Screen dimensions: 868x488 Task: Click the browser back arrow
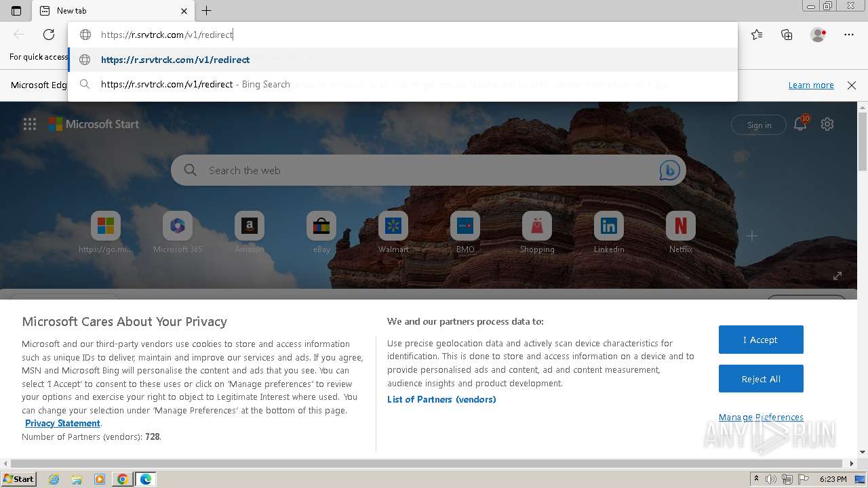coord(19,35)
